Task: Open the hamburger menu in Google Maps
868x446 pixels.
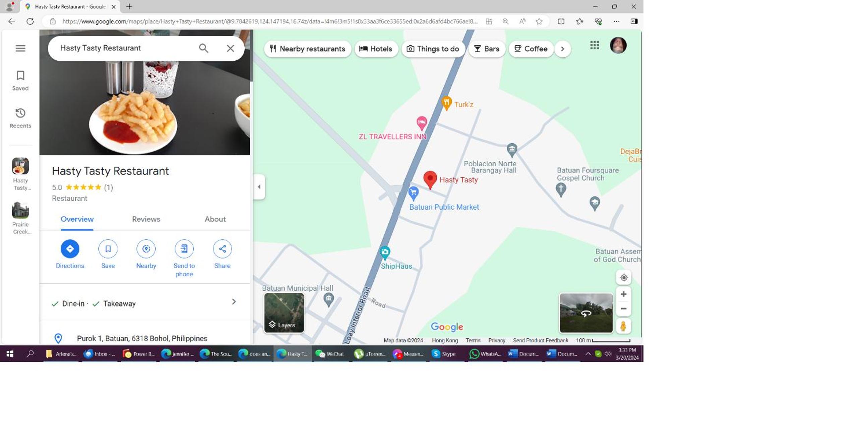Action: pyautogui.click(x=20, y=48)
